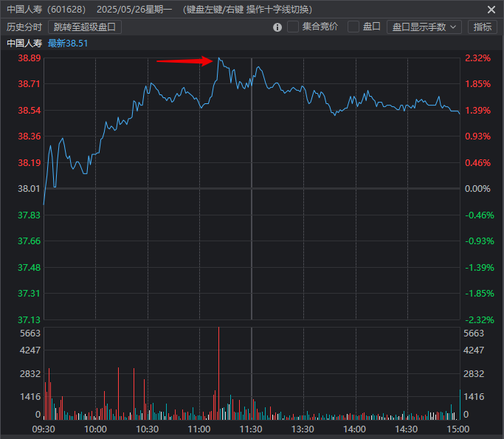Image resolution: width=504 pixels, height=439 pixels.
Task: Toggle the 盘口 checkbox
Action: click(353, 27)
